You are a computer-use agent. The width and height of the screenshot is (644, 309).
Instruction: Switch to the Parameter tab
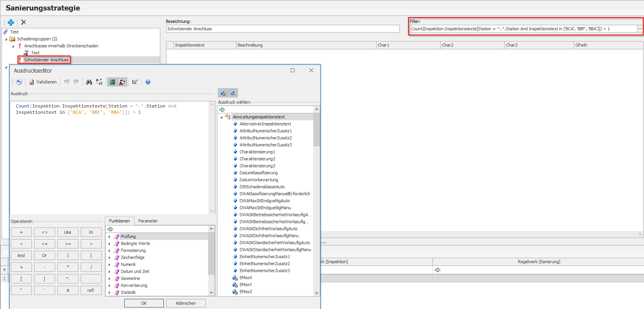pyautogui.click(x=148, y=221)
